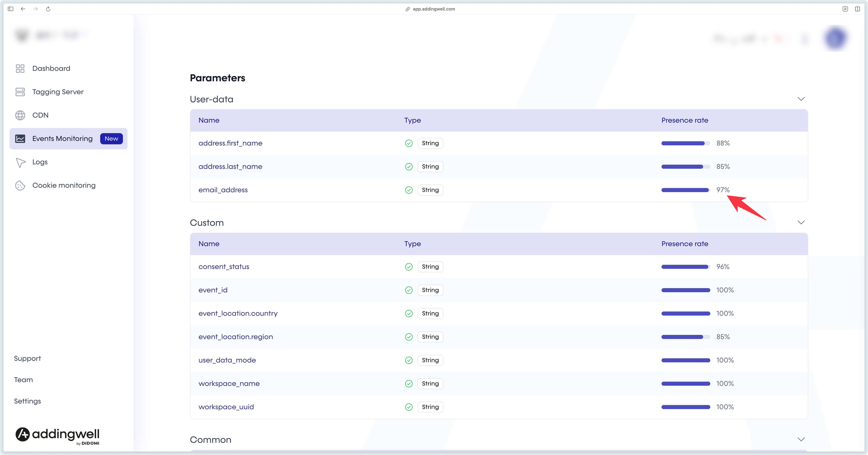Click the app.addingwell.com address bar
The height and width of the screenshot is (455, 868).
click(434, 9)
